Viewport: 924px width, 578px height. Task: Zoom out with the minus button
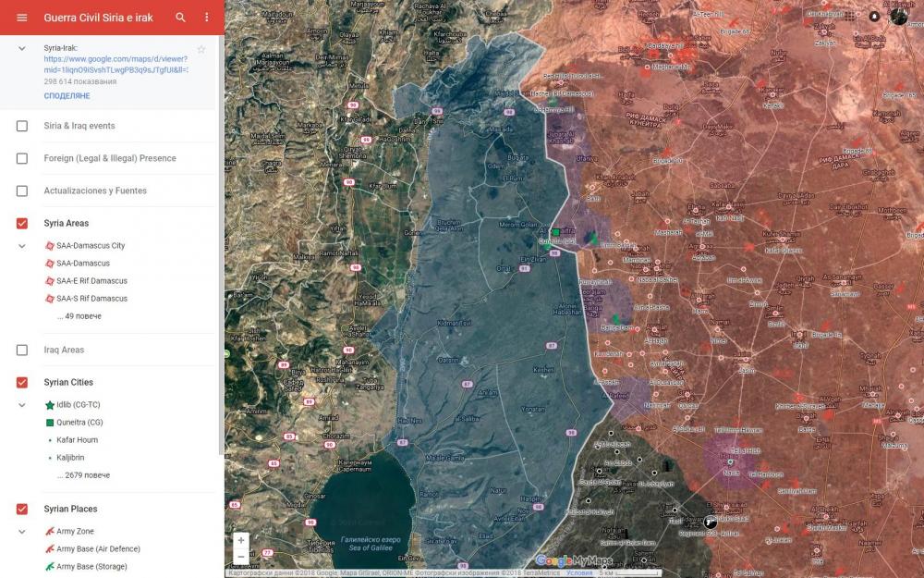pos(241,557)
